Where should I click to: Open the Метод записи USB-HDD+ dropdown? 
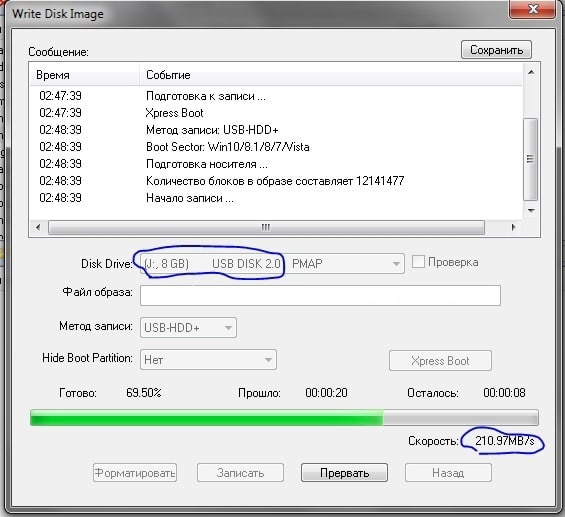[188, 327]
